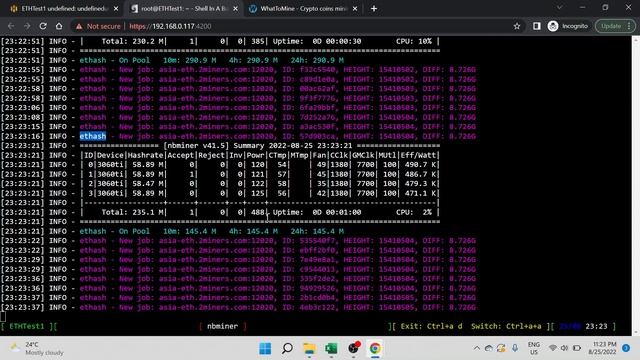Show hidden system tray icons

(476, 348)
